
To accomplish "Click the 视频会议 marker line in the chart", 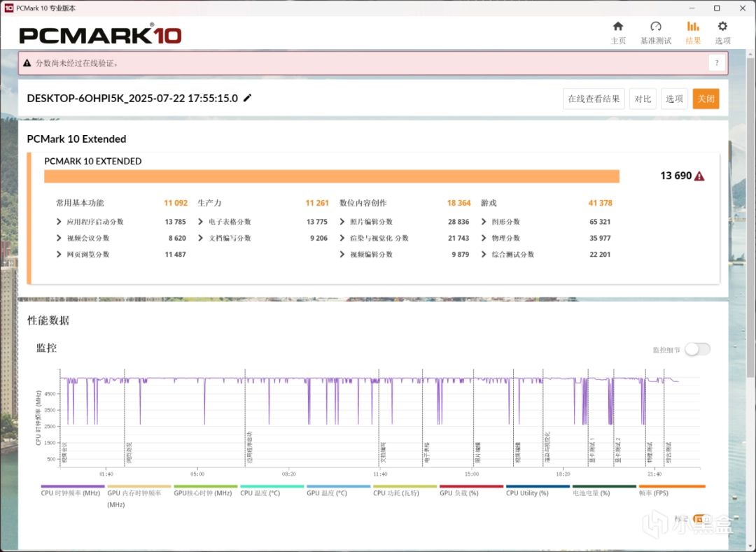I will (x=60, y=418).
